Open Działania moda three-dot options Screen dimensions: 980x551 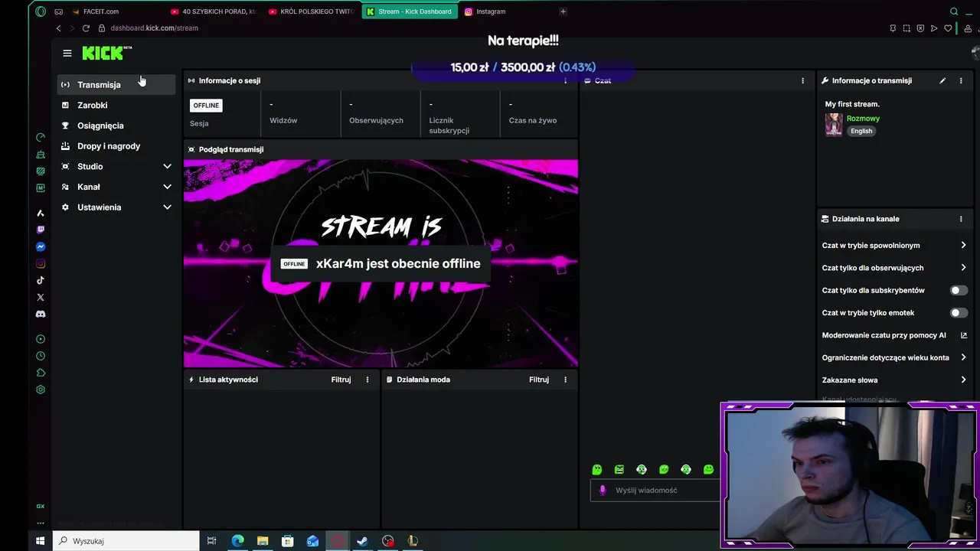(566, 380)
